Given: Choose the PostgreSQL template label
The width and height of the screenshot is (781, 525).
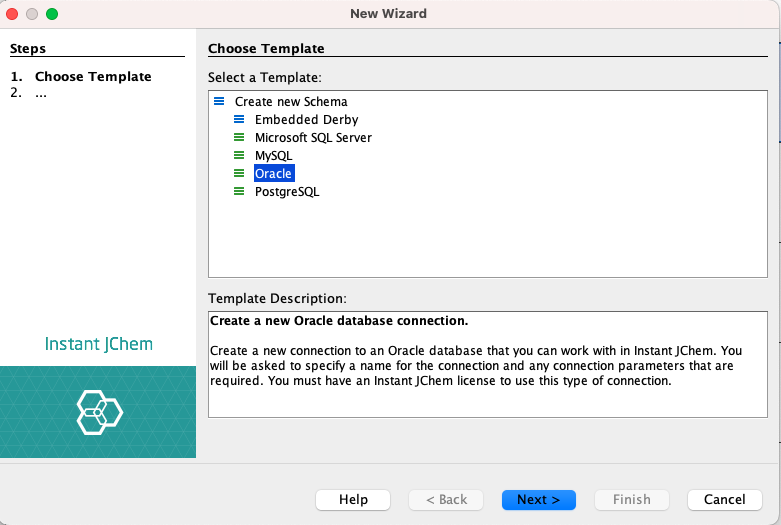Looking at the screenshot, I should pos(287,191).
